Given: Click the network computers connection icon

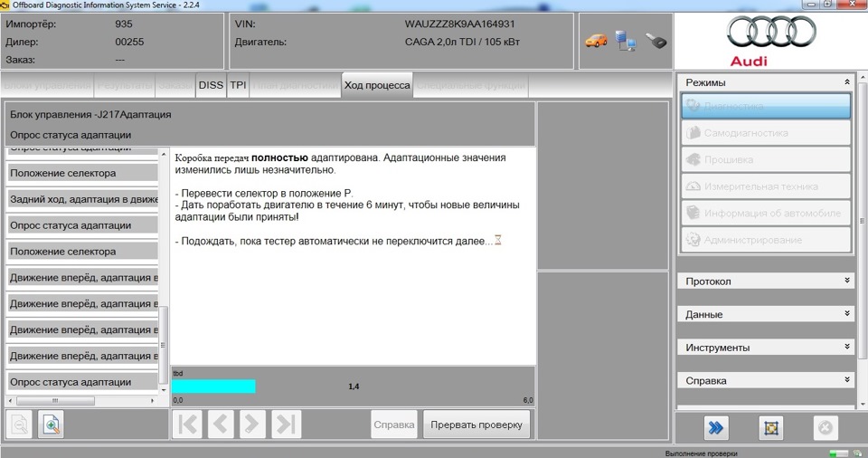Looking at the screenshot, I should [626, 41].
